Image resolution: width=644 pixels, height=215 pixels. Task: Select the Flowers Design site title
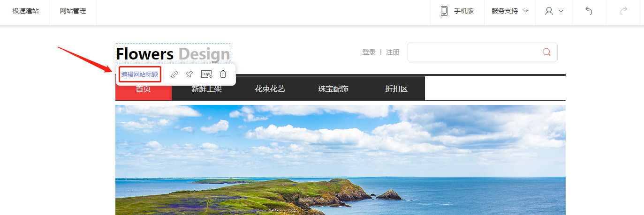point(173,54)
